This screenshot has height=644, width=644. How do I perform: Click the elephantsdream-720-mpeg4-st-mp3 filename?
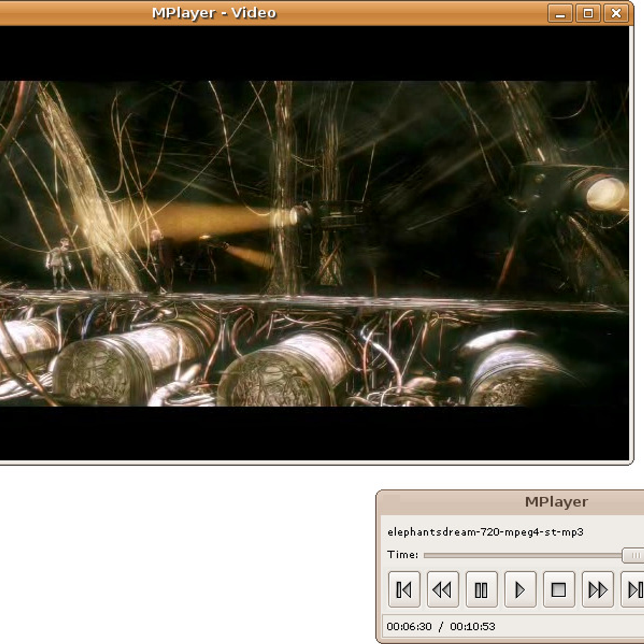click(485, 532)
